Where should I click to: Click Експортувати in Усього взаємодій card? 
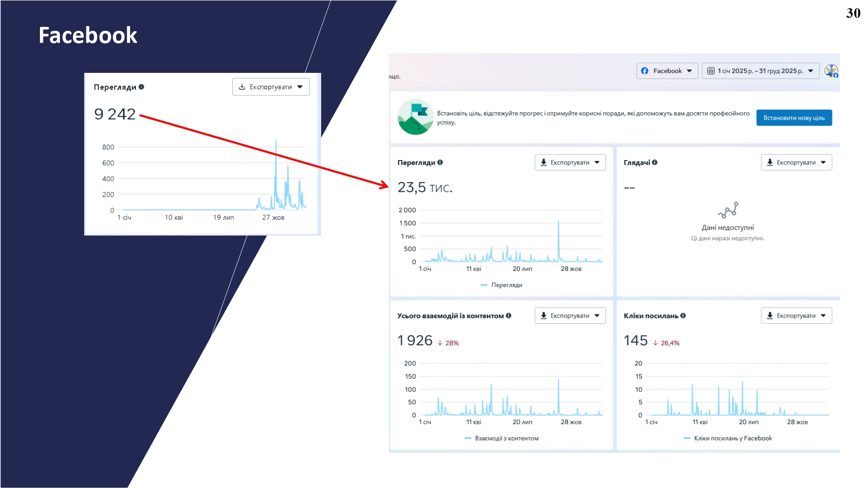click(570, 316)
